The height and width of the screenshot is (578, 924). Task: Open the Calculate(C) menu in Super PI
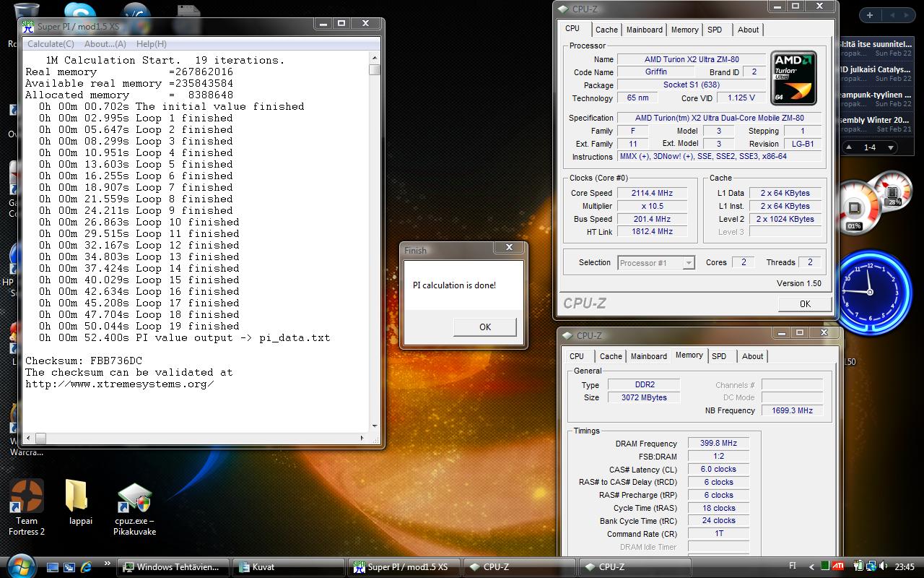(x=51, y=44)
